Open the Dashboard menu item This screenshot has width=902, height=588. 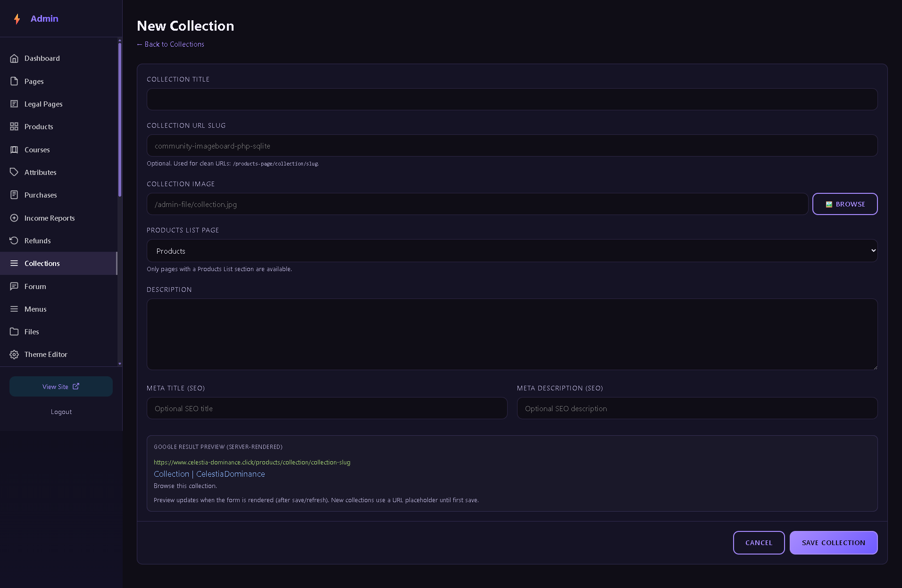pos(58,58)
